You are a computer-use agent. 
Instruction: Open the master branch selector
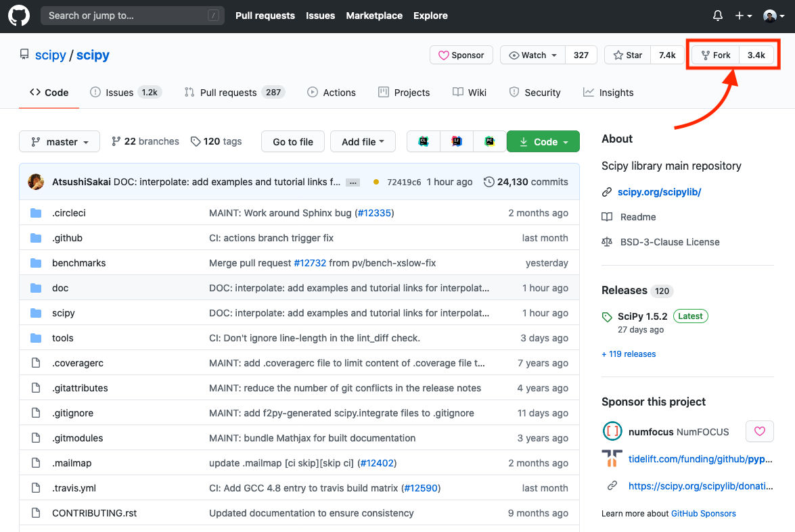[x=60, y=142]
